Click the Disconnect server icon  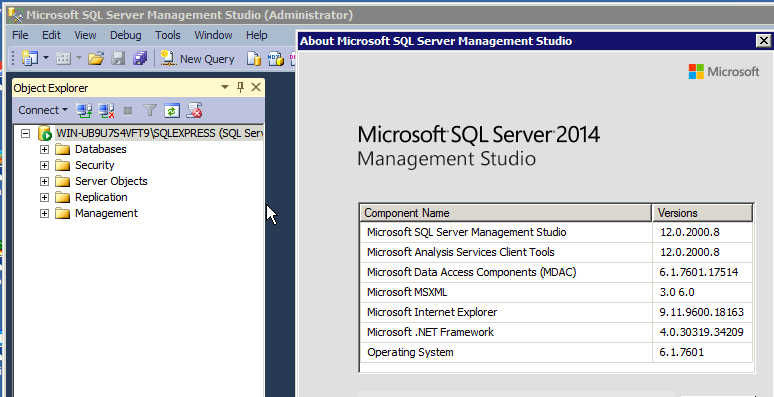pos(107,110)
